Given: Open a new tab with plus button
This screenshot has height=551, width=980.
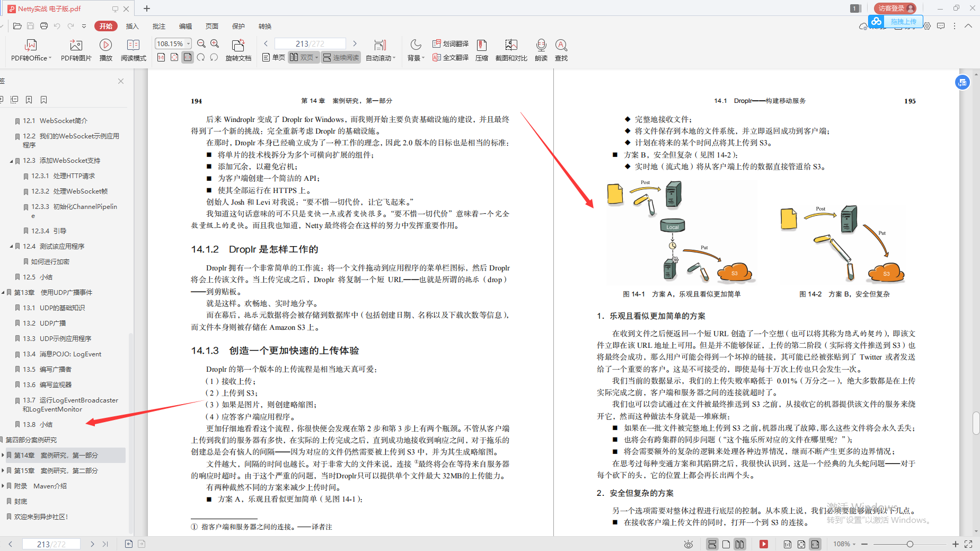Looking at the screenshot, I should pyautogui.click(x=147, y=8).
